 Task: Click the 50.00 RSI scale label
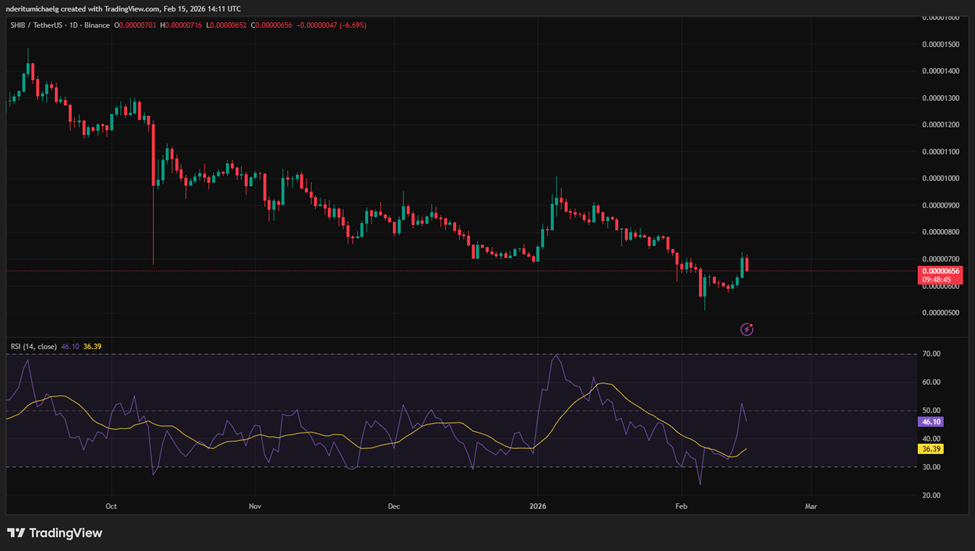pyautogui.click(x=931, y=411)
